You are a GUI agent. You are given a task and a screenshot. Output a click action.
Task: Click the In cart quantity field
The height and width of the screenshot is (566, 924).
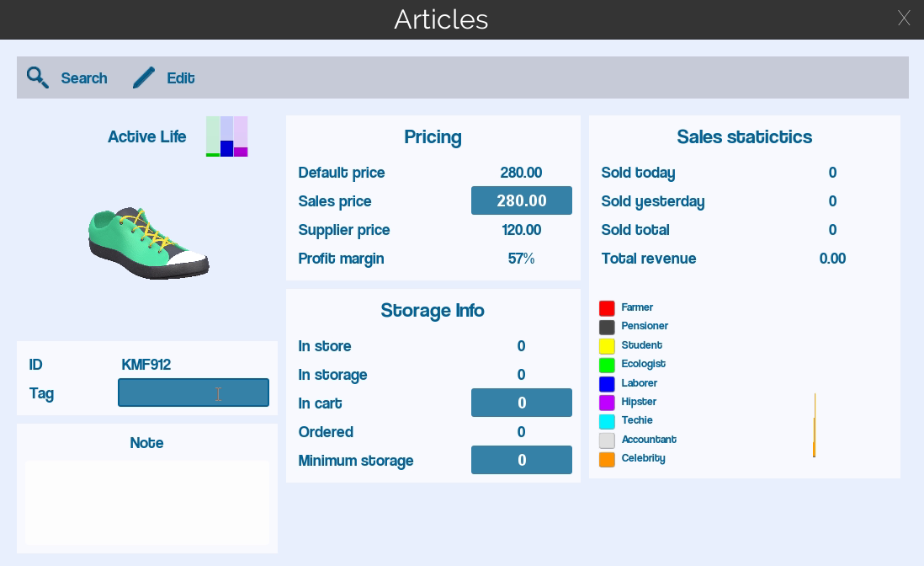click(522, 403)
